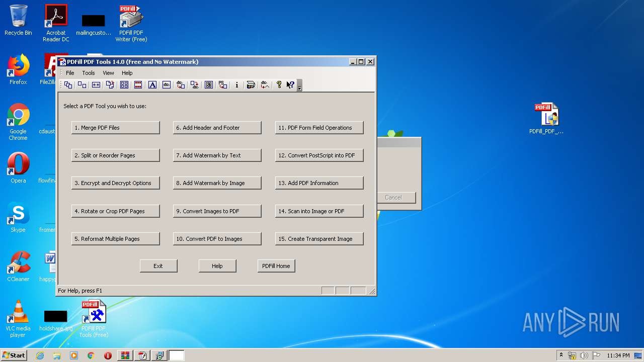Click the Exit button
Viewport: 644px width, 362px height.
(158, 266)
